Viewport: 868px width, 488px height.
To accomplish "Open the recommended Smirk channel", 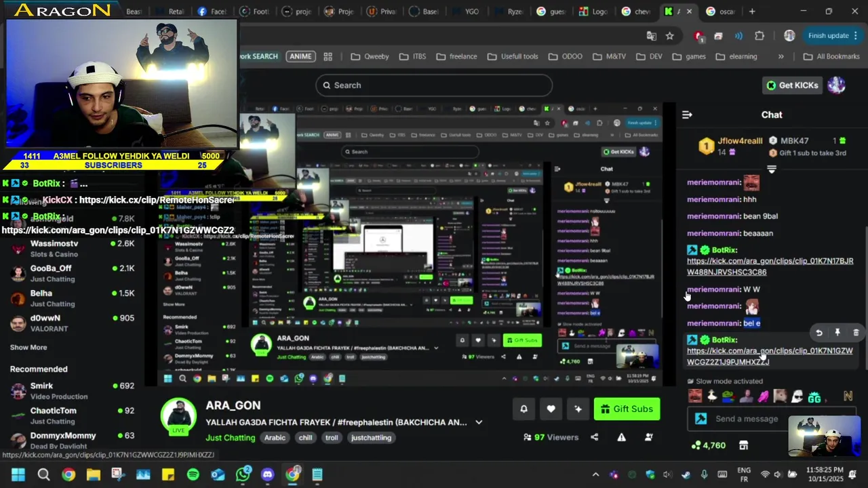I will [73, 390].
